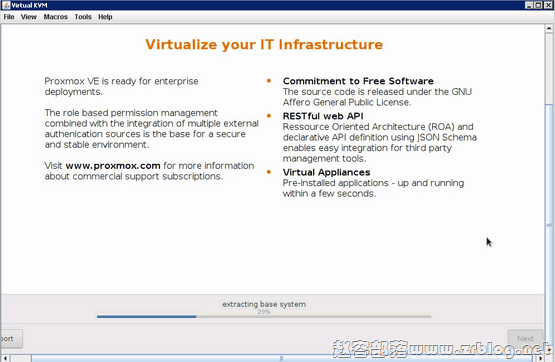Click the horizontal scrollbar right arrow

coord(540,358)
